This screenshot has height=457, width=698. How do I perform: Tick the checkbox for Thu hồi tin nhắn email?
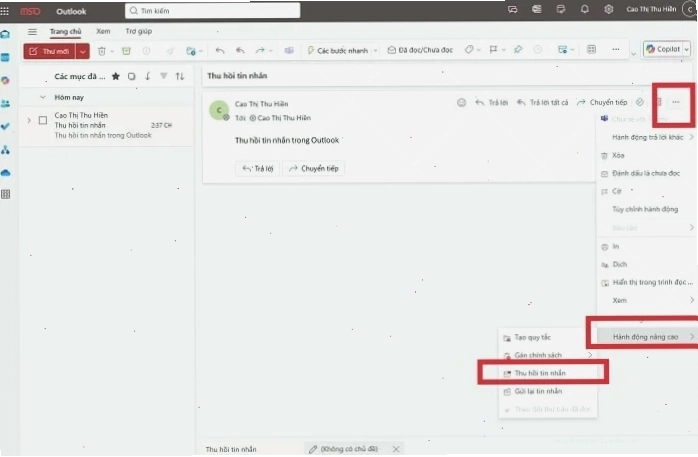43,120
